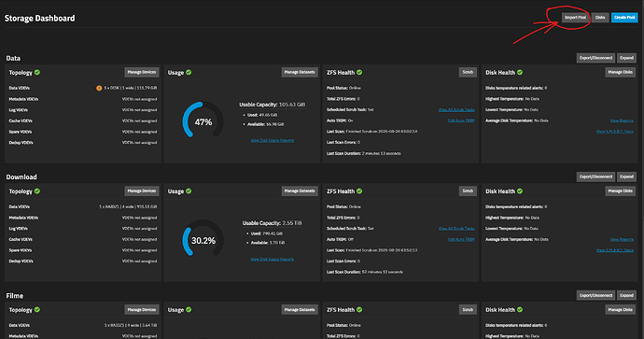
Task: Click Auto TRIM: On status text
Action: click(x=340, y=120)
